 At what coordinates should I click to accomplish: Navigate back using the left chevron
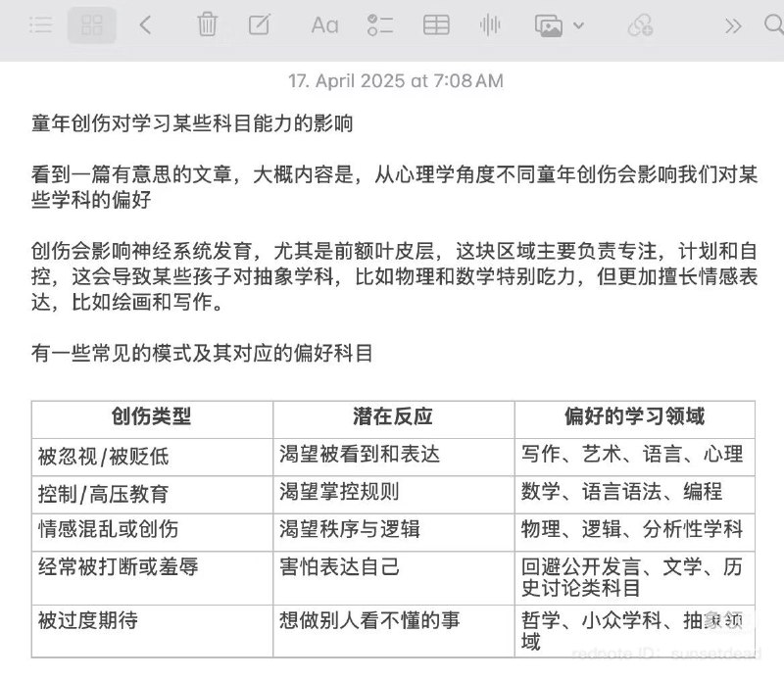147,24
